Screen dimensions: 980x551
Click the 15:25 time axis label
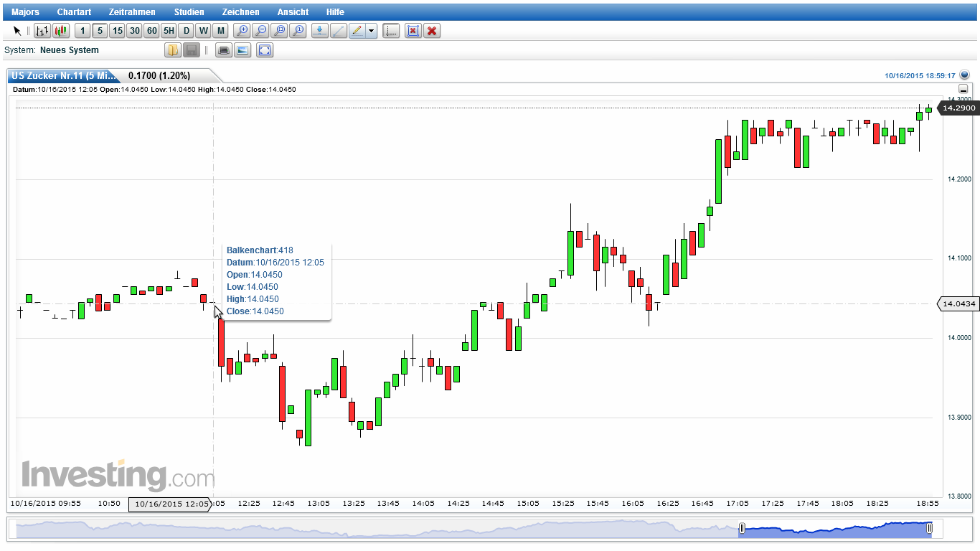563,504
